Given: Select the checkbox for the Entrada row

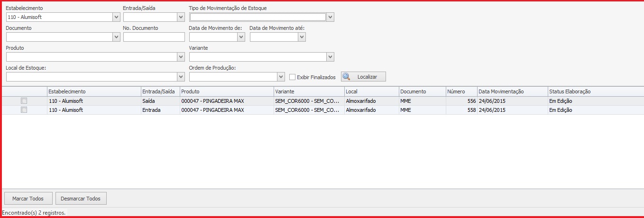Looking at the screenshot, I should coord(24,110).
